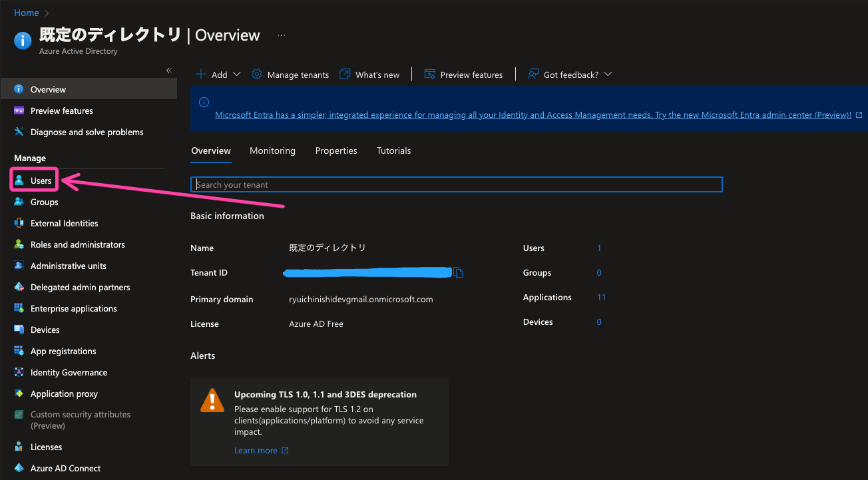This screenshot has width=868, height=480.
Task: Expand the Add dropdown chevron
Action: pos(237,74)
